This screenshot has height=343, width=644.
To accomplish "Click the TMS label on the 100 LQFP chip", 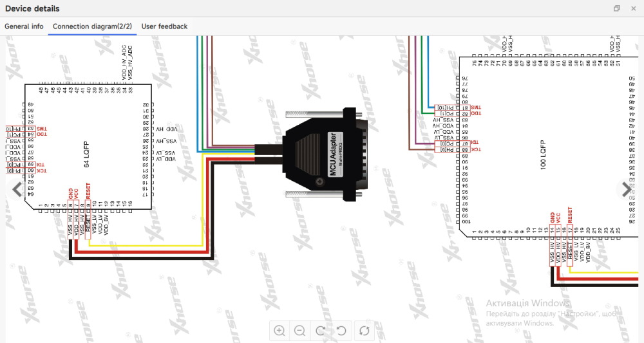I will (x=476, y=107).
